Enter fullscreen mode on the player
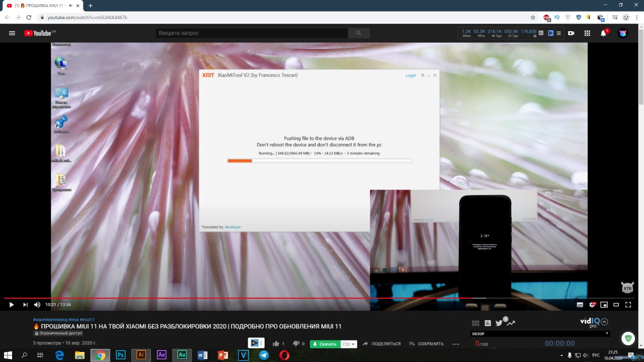Image resolution: width=644 pixels, height=362 pixels. [x=628, y=305]
